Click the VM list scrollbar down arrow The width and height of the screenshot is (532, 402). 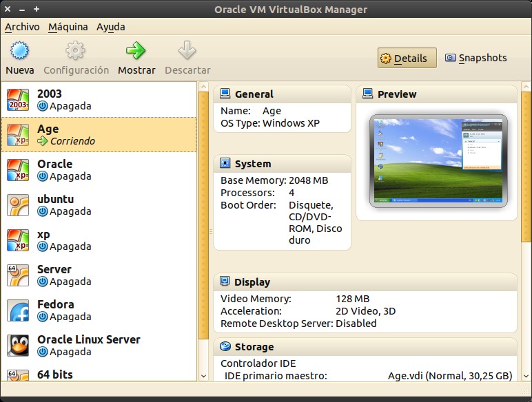point(203,376)
